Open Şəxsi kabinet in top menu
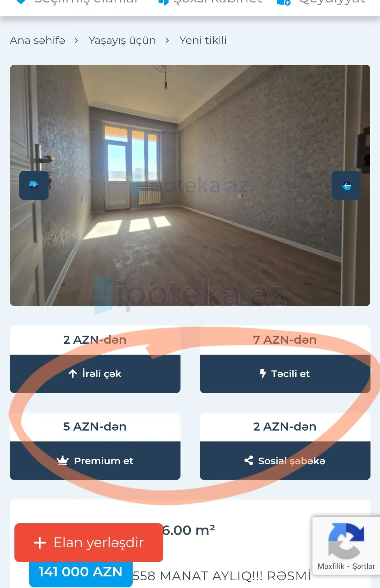Image resolution: width=380 pixels, height=588 pixels. click(x=210, y=2)
